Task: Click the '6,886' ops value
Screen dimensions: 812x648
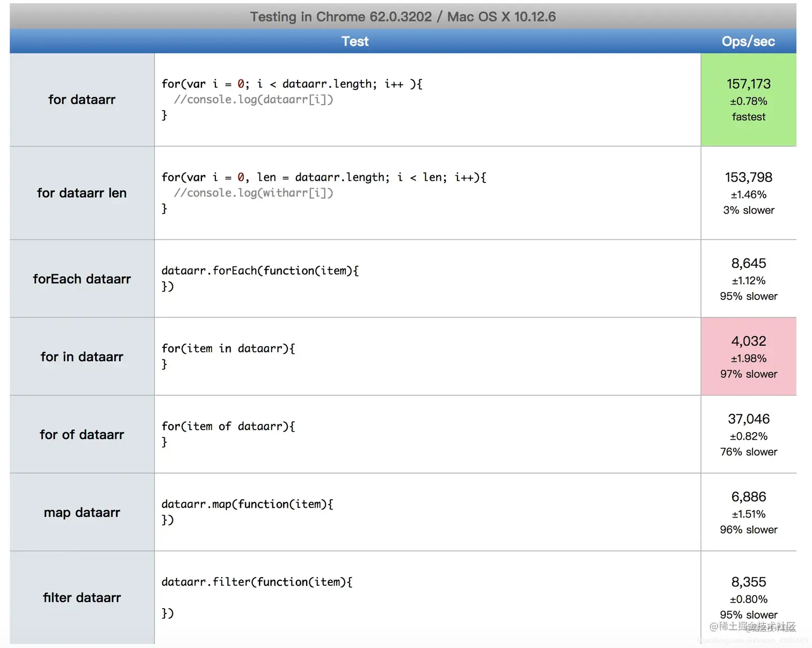Action: (749, 497)
